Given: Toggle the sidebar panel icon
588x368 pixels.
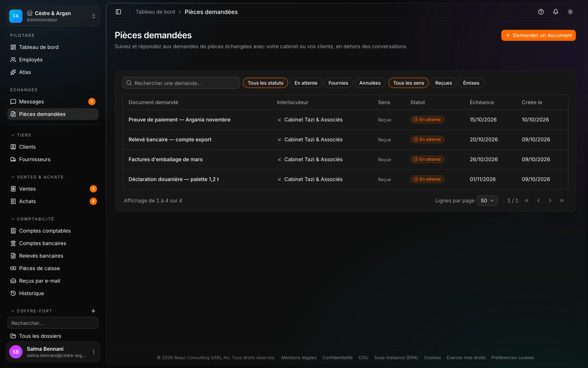Looking at the screenshot, I should pos(118,12).
